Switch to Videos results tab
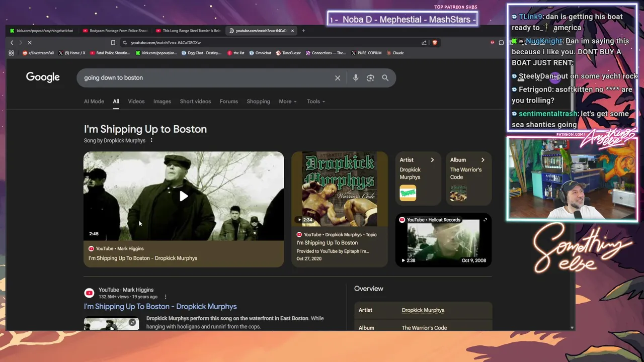 [136, 102]
